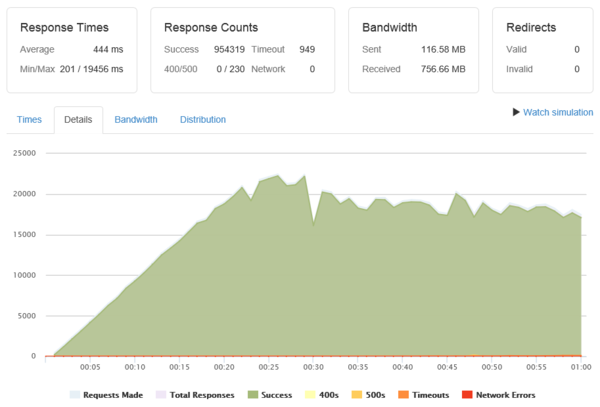Image resolution: width=600 pixels, height=407 pixels.
Task: Click the timeout count 949
Action: click(307, 49)
